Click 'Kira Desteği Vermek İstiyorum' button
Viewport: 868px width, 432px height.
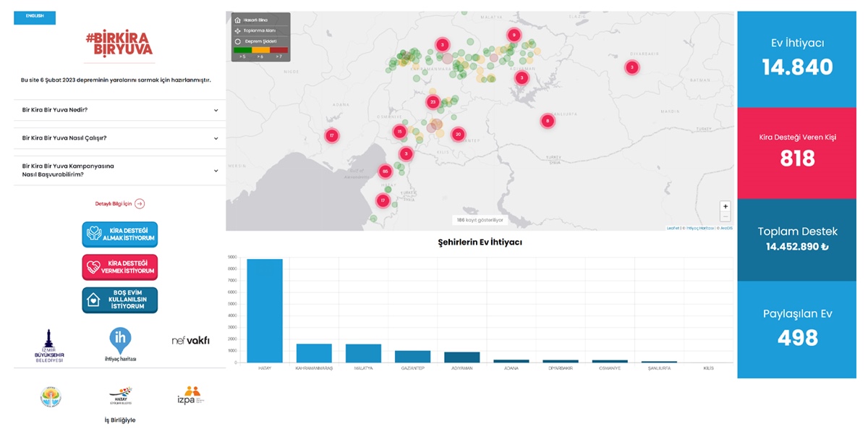pyautogui.click(x=119, y=267)
